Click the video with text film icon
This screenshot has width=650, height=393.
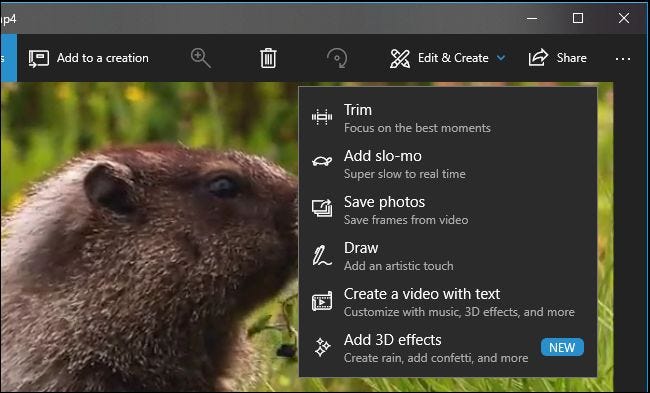point(322,301)
